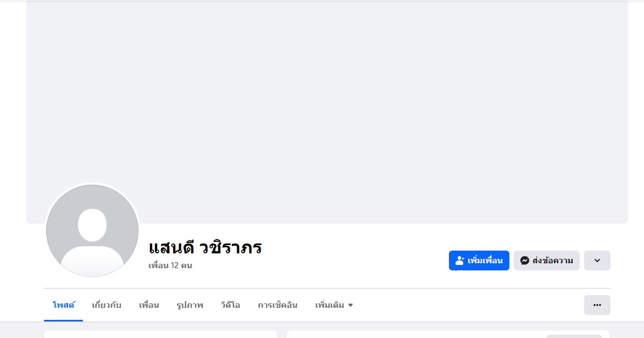Click the small caret arrow next to เพิ่มเติม
Viewport: 644px width, 338px height.
coord(351,305)
